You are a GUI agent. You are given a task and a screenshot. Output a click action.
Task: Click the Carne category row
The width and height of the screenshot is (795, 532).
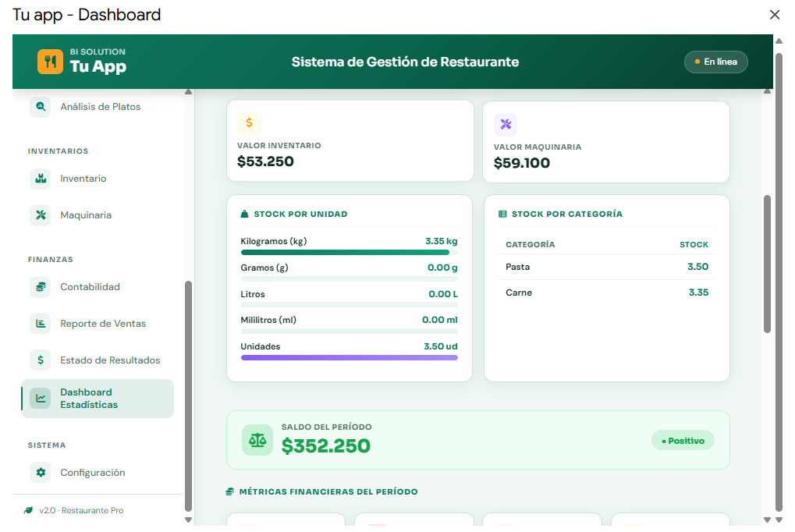click(607, 293)
